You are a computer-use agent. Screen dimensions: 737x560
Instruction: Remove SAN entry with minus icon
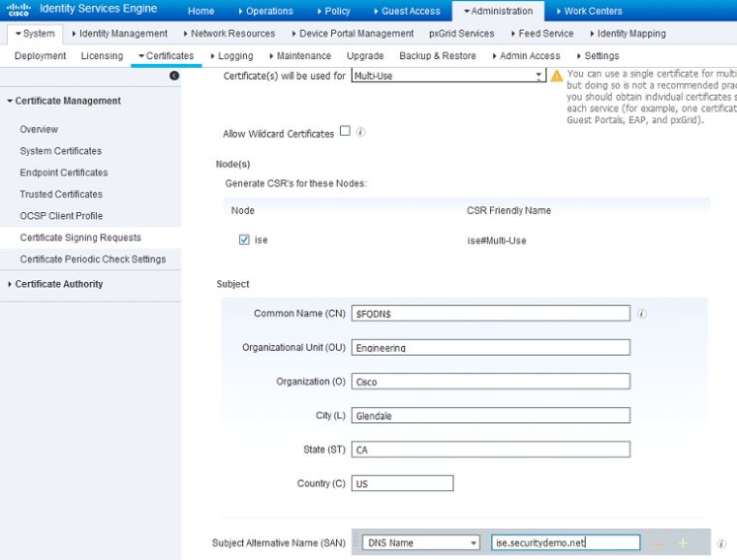pos(659,544)
